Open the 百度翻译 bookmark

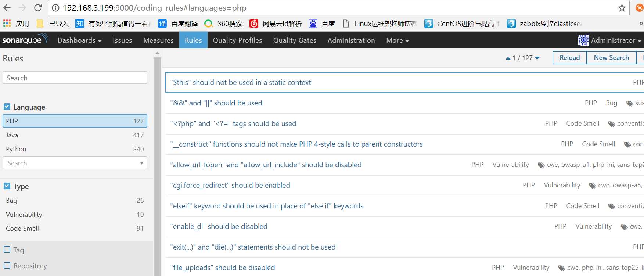(x=178, y=24)
